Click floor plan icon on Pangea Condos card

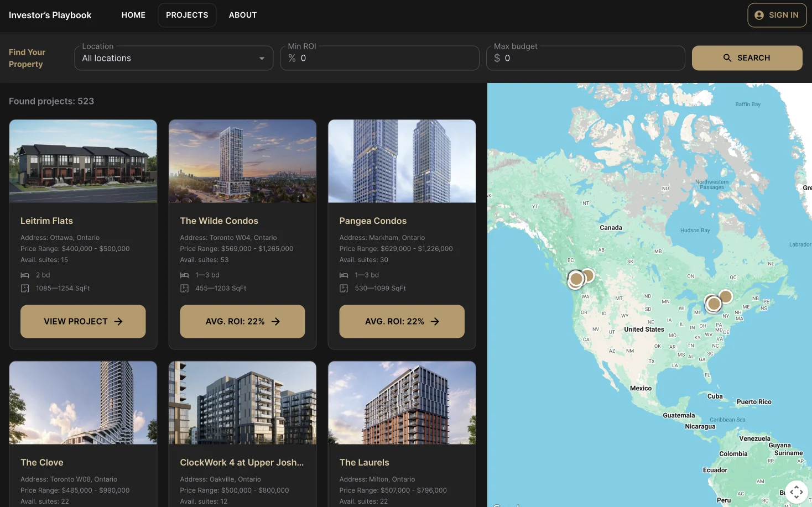pos(343,288)
